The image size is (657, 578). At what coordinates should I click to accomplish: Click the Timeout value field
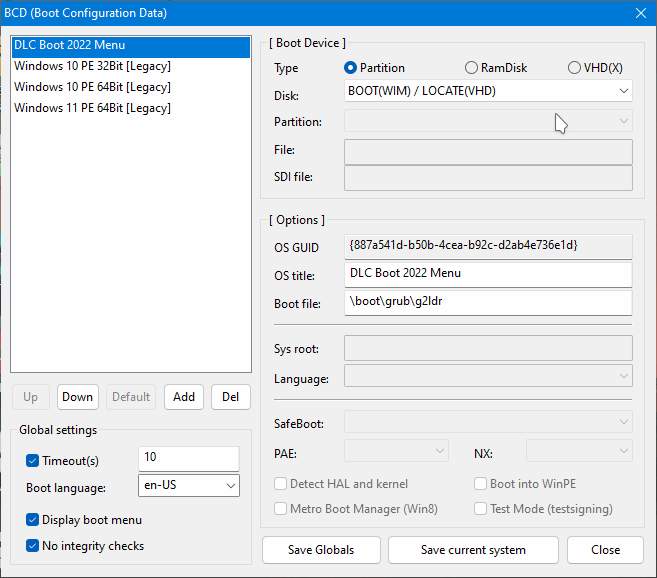[189, 459]
